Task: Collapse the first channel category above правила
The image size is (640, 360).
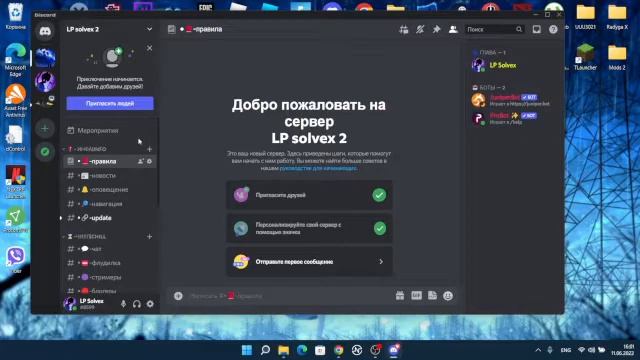Action: click(x=87, y=149)
